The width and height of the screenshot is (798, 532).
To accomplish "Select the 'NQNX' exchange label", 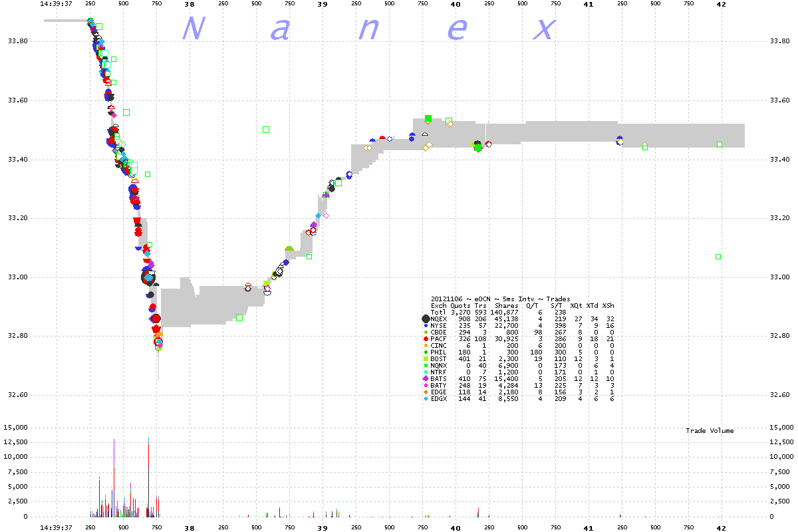I will click(439, 366).
